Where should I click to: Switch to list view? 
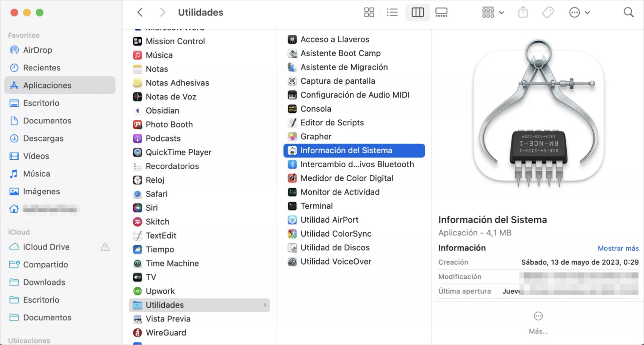[x=392, y=13]
